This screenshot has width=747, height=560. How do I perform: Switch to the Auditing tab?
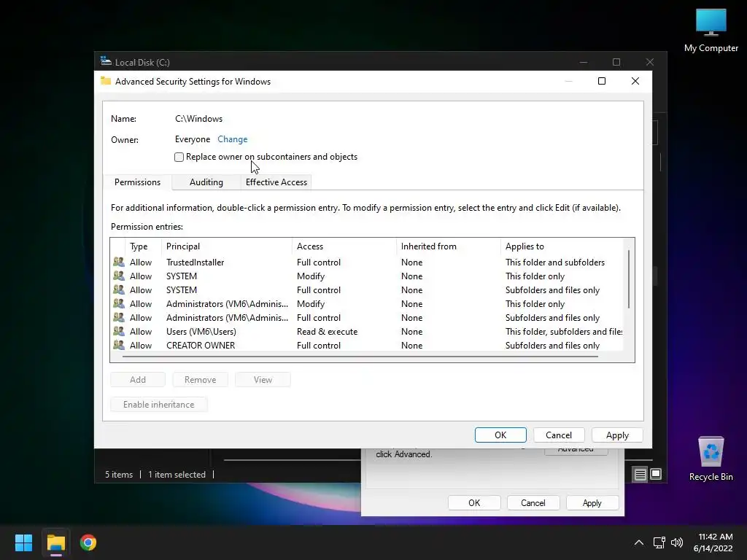(x=206, y=182)
